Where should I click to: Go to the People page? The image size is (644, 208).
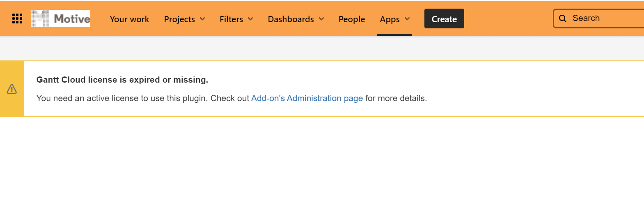(352, 19)
